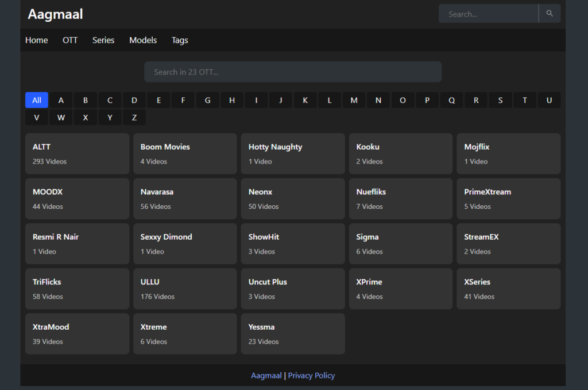The width and height of the screenshot is (588, 390).
Task: Open the Kooku card
Action: coord(401,154)
